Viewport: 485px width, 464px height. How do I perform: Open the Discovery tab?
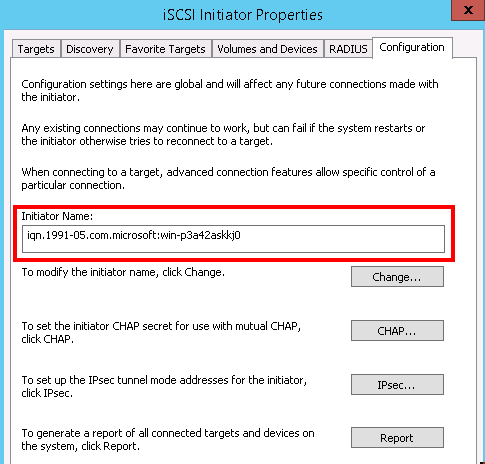(x=90, y=49)
